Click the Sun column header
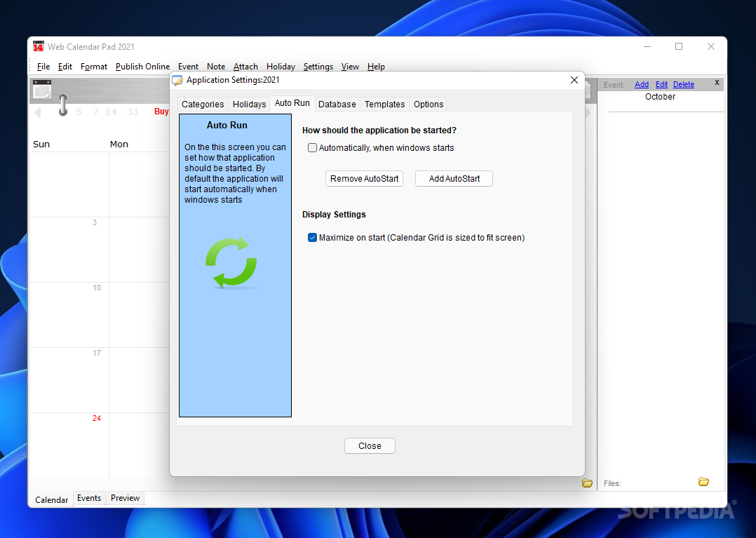Viewport: 756px width, 538px height. (41, 144)
